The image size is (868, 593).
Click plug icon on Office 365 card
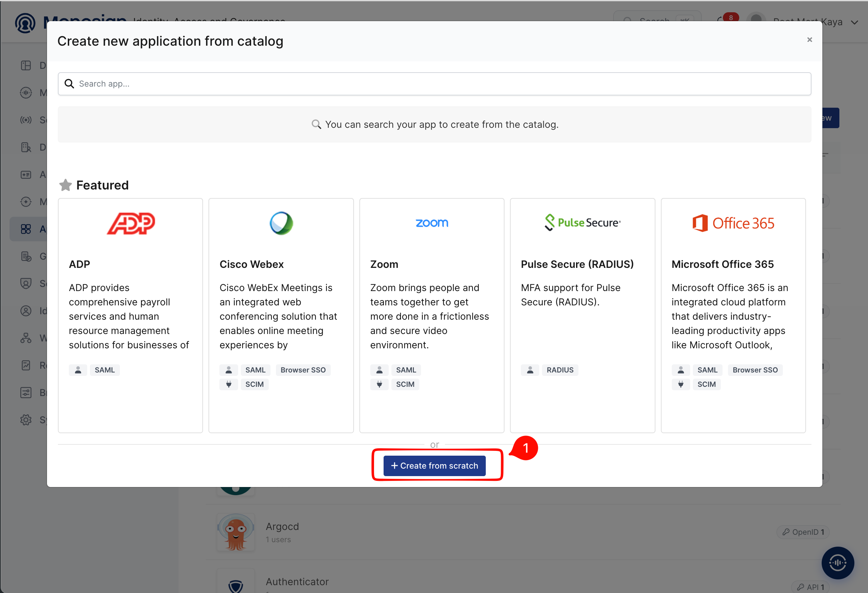[x=681, y=384]
